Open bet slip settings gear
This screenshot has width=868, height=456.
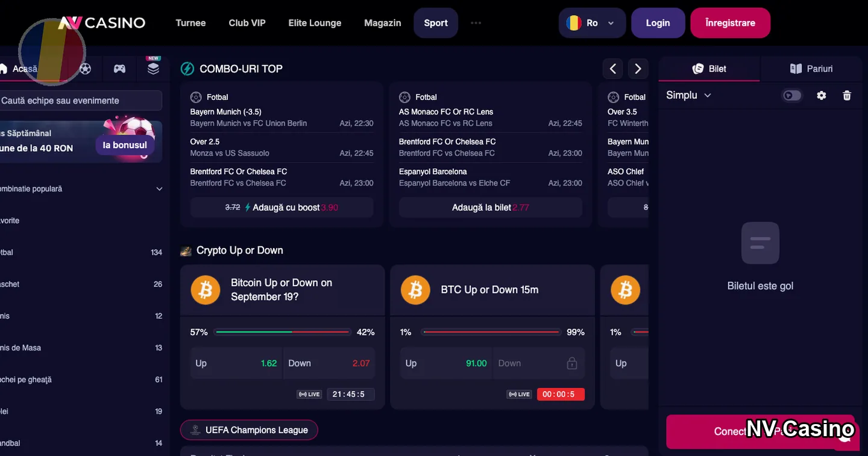(x=821, y=95)
